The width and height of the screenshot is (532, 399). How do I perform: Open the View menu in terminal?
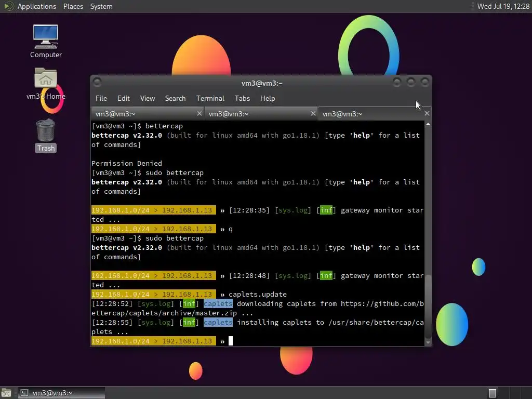[148, 98]
